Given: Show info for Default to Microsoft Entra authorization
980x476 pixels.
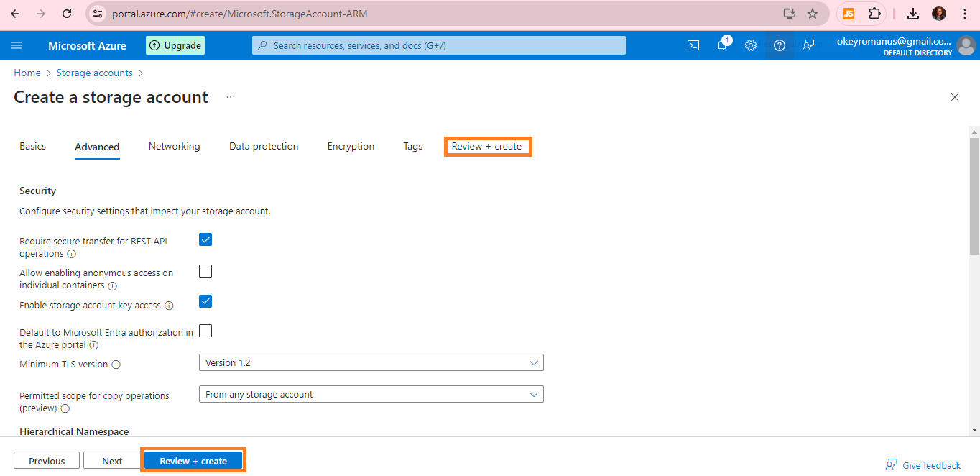Looking at the screenshot, I should click(x=93, y=345).
